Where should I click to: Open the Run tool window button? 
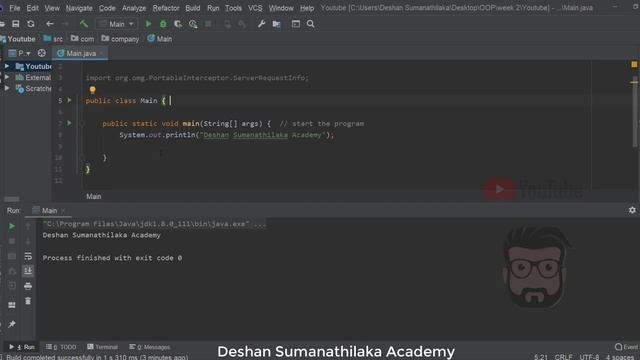pos(22,347)
